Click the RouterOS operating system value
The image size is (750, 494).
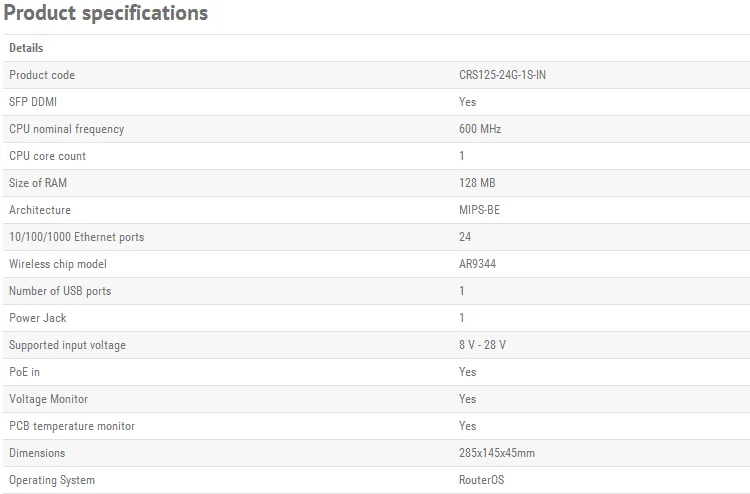482,480
